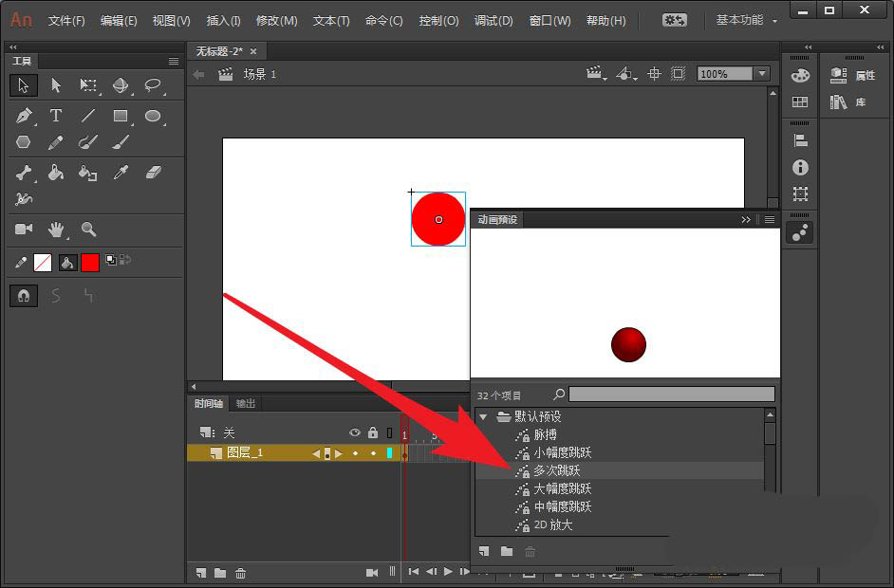The height and width of the screenshot is (588, 894).
Task: Open the 基本功能 workspace dropdown
Action: (x=746, y=21)
